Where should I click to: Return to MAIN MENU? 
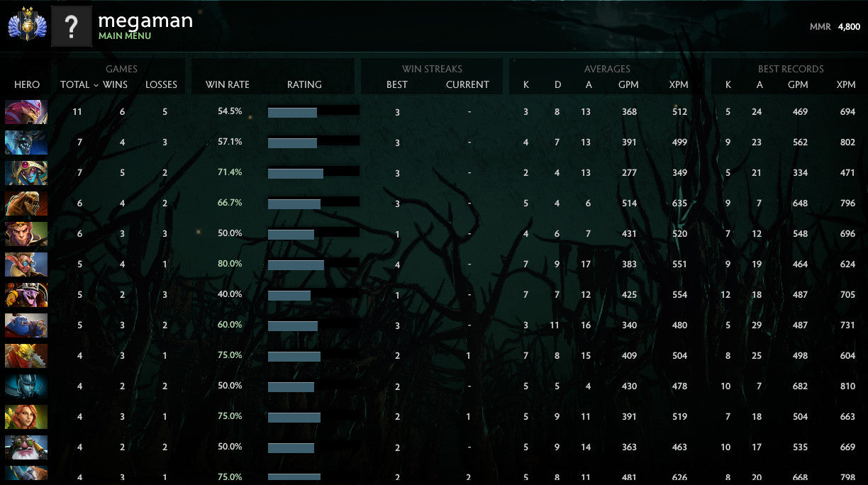pos(124,36)
